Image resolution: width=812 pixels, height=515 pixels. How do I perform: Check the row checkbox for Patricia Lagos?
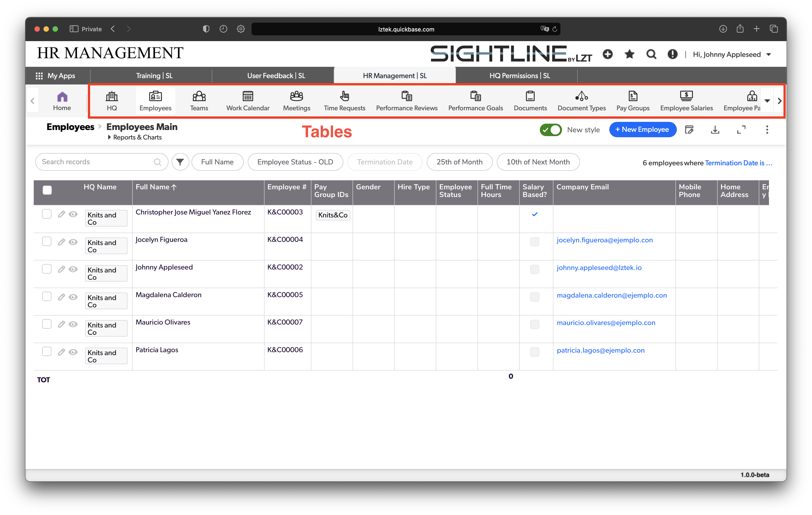(x=47, y=351)
